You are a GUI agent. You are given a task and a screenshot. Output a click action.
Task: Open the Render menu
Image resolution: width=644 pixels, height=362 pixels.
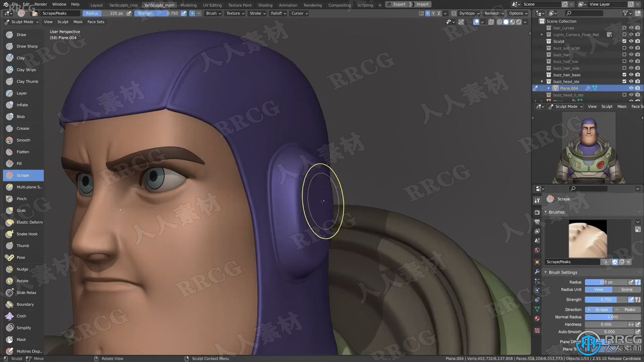click(41, 4)
